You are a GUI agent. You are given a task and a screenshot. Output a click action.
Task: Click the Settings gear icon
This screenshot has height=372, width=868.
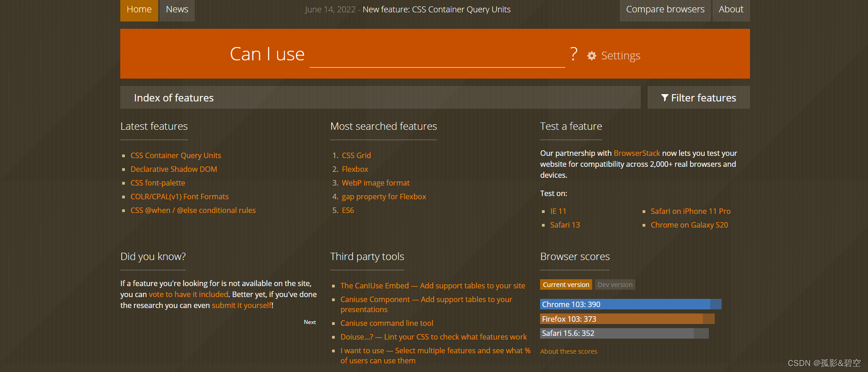click(x=592, y=56)
